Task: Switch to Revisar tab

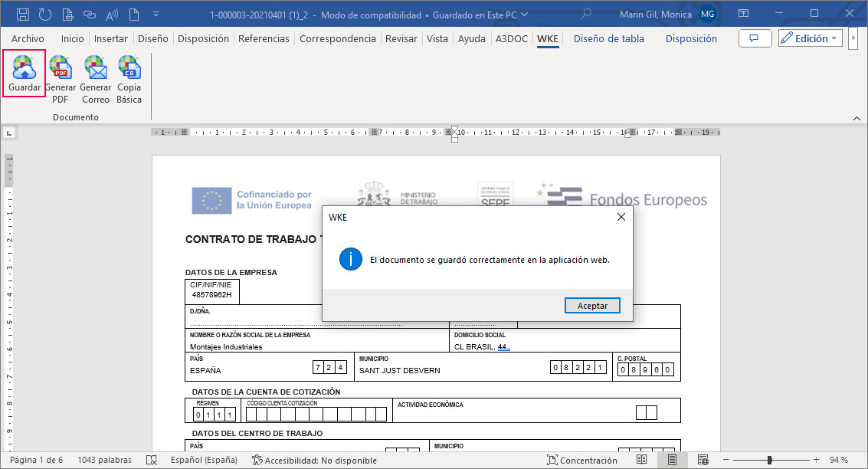Action: click(x=401, y=39)
